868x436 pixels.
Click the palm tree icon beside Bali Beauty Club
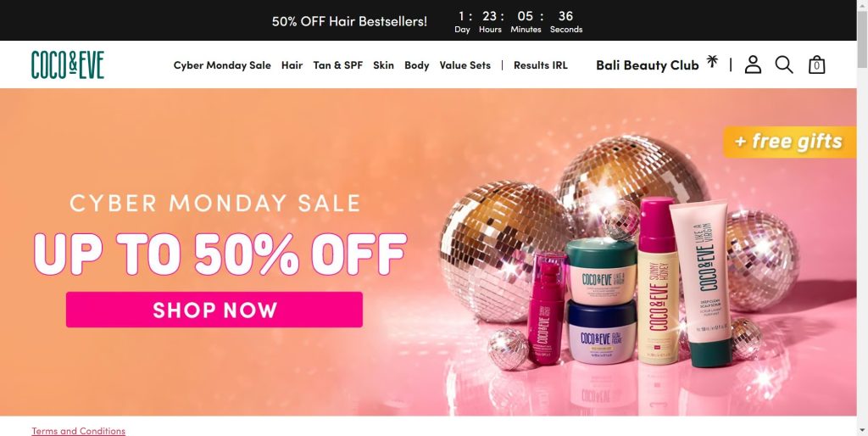pos(712,61)
